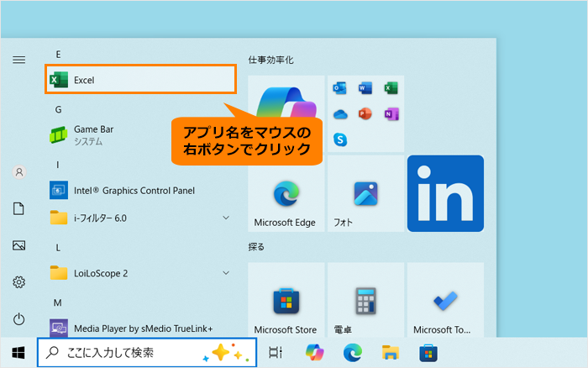Open Word from the Office tile group
The image size is (588, 368).
click(x=365, y=88)
